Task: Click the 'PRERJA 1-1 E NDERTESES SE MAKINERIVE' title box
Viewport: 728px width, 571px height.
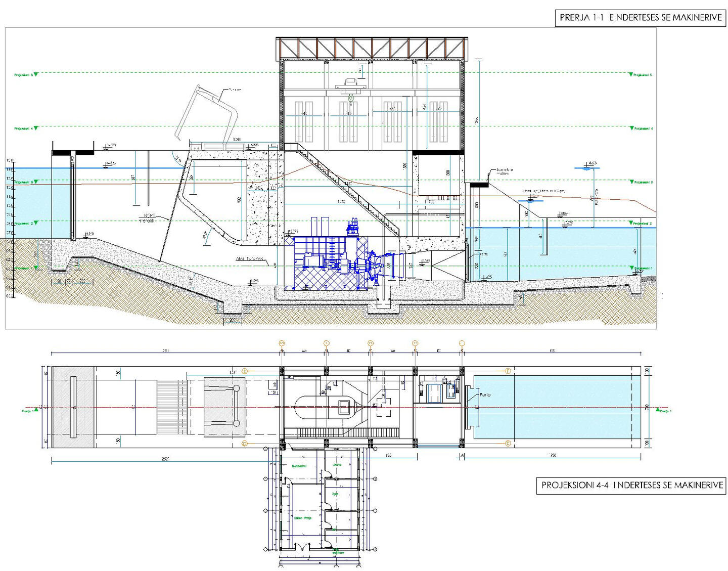Action: 640,18
